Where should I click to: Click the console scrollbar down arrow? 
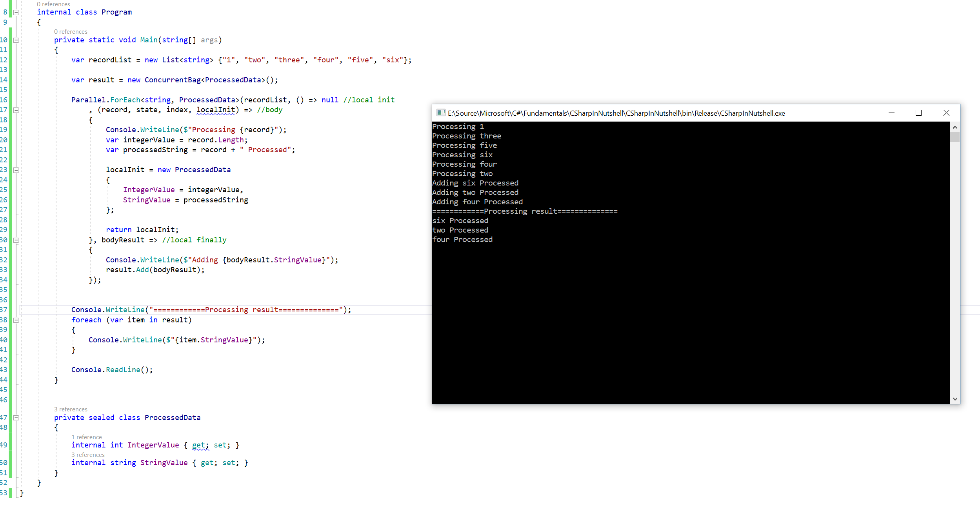pos(955,399)
